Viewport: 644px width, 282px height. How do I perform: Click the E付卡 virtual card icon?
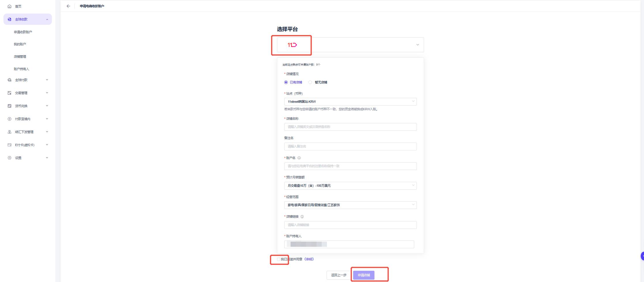(10, 145)
